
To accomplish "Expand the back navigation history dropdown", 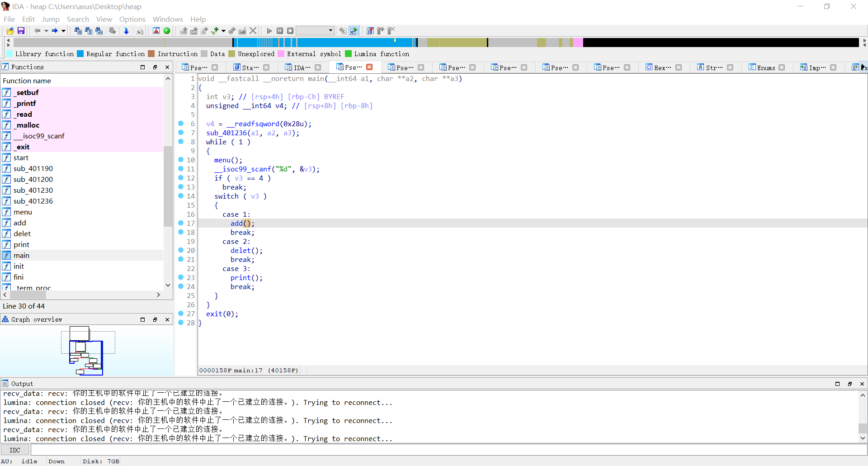I will [46, 31].
